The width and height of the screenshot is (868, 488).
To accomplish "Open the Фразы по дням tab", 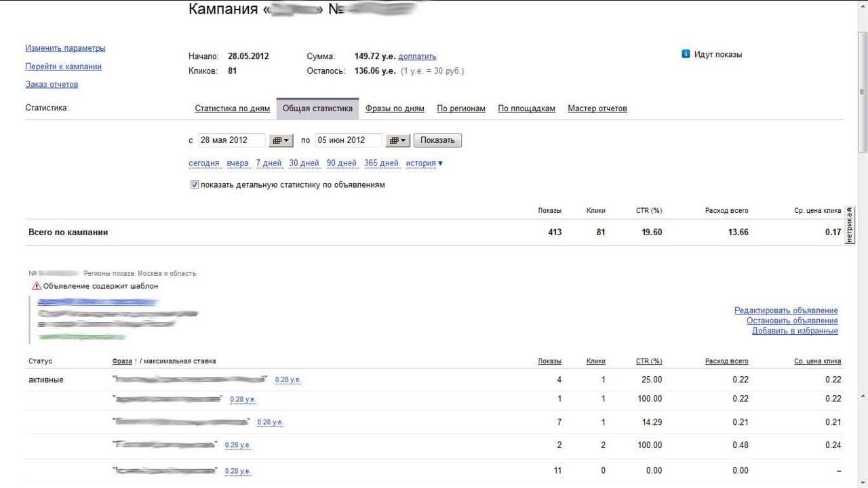I will coord(395,108).
